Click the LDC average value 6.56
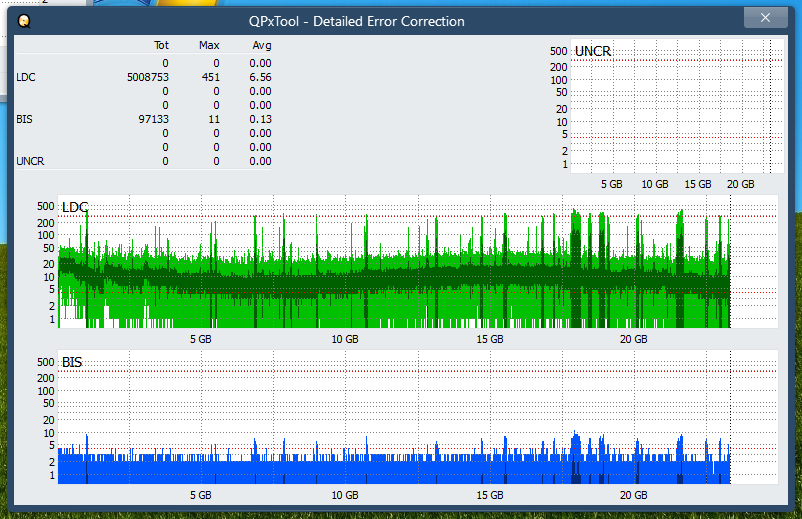Image resolution: width=802 pixels, height=519 pixels. (260, 77)
